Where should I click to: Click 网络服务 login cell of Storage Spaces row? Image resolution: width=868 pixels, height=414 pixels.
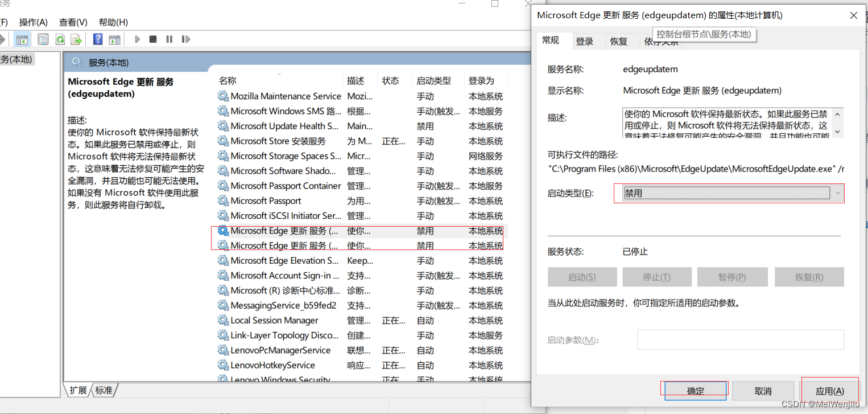coord(485,156)
